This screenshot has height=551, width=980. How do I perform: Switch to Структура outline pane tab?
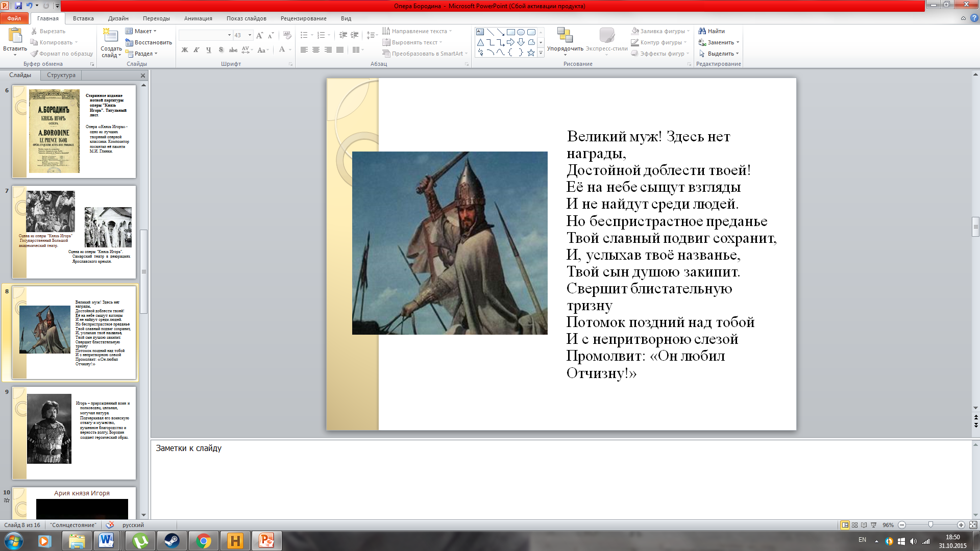point(61,75)
